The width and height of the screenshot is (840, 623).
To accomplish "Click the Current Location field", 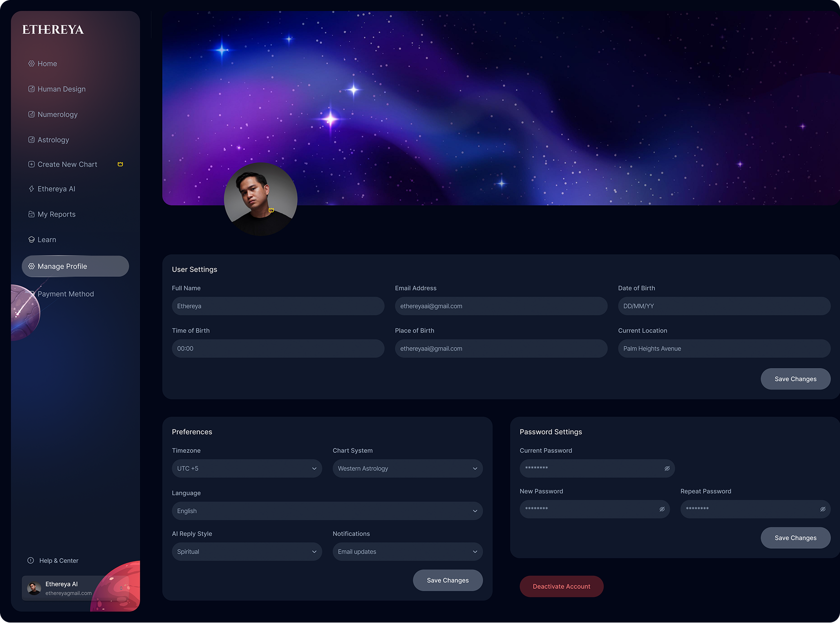I will (724, 349).
